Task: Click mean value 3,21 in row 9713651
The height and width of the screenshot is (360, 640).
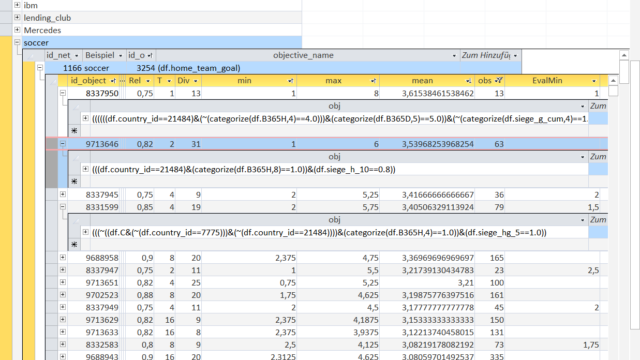Action: click(x=465, y=283)
